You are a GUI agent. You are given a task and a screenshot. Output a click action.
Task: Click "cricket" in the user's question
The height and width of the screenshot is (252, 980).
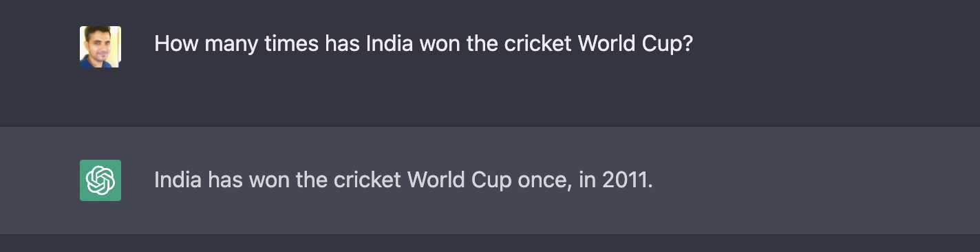537,44
